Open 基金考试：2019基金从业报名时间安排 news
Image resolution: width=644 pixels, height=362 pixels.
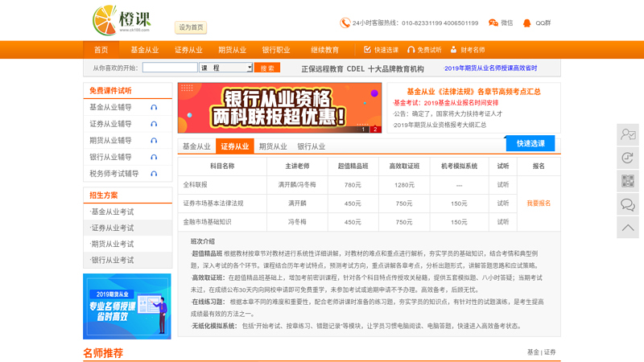(x=445, y=103)
